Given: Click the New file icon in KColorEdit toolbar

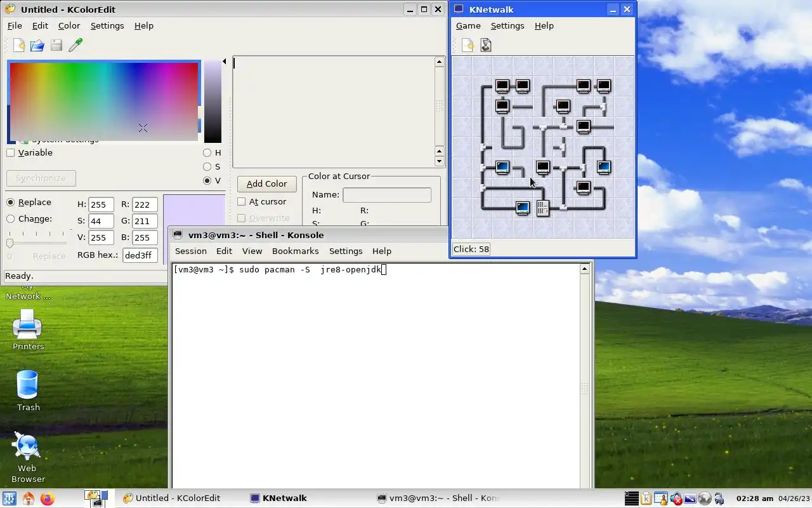Looking at the screenshot, I should click(x=20, y=45).
